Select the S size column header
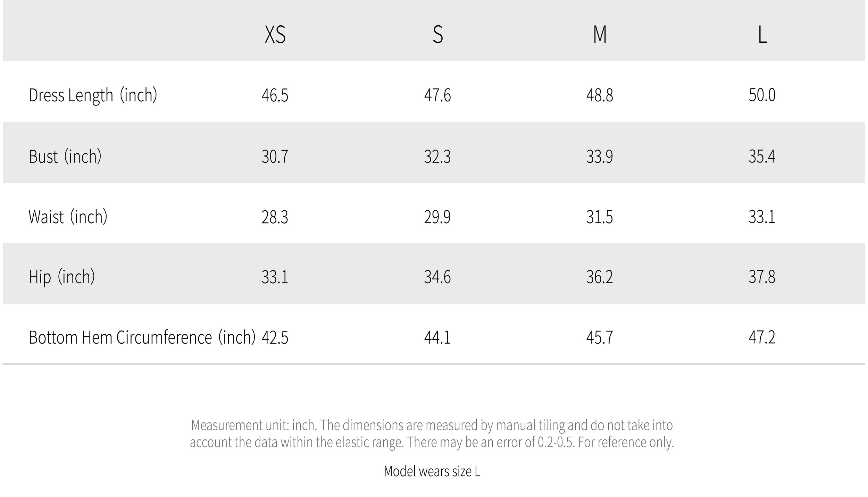 click(x=438, y=35)
